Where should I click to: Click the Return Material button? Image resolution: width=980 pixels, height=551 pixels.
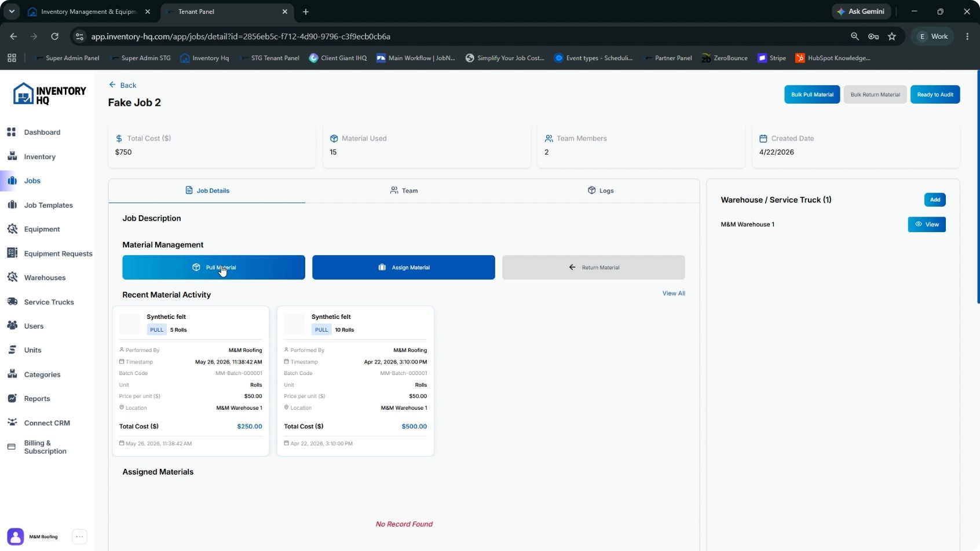[594, 267]
